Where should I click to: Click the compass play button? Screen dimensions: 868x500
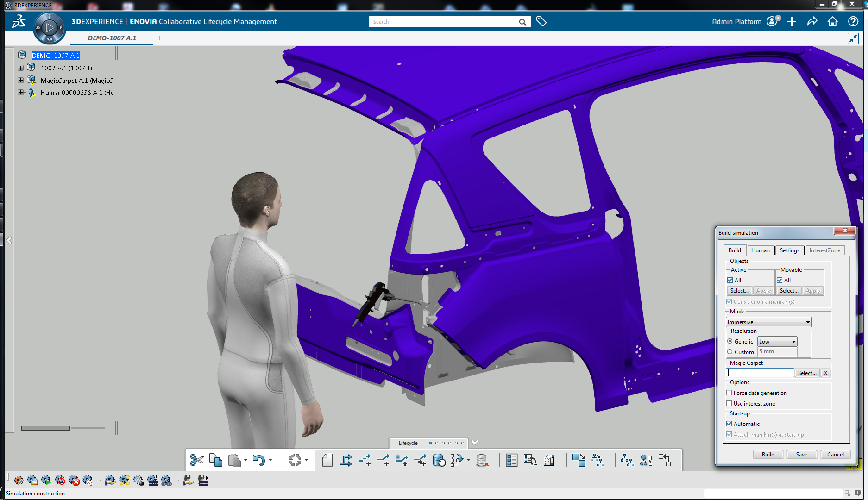click(x=50, y=28)
